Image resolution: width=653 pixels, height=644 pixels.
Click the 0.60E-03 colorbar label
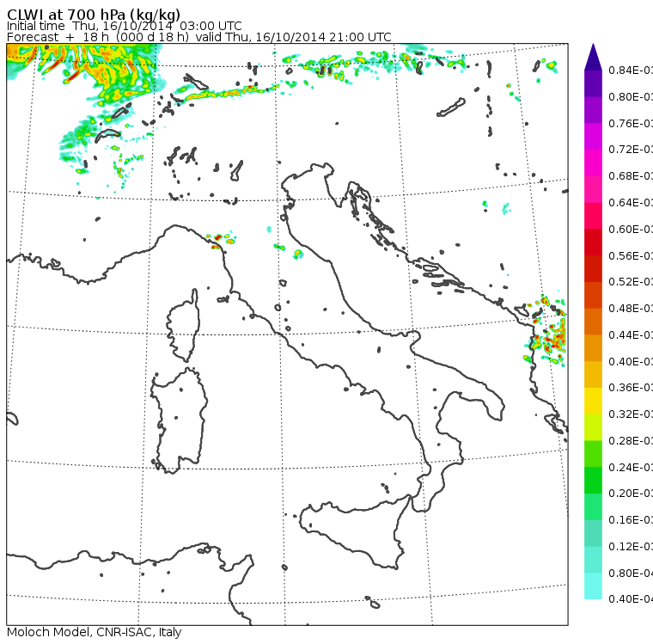(x=631, y=230)
